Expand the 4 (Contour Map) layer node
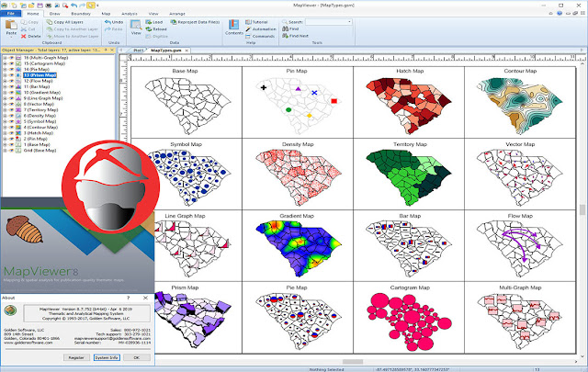Screen dimensions: 588x372 [6, 127]
